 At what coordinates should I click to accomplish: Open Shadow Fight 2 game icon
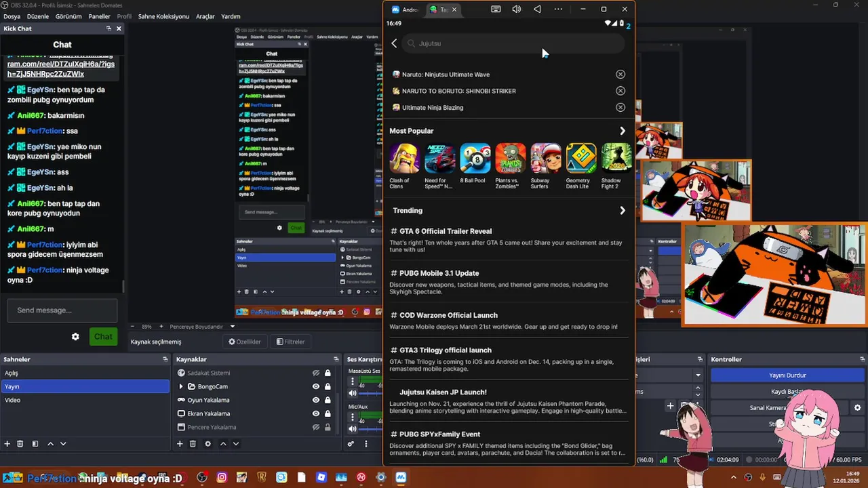pos(616,158)
